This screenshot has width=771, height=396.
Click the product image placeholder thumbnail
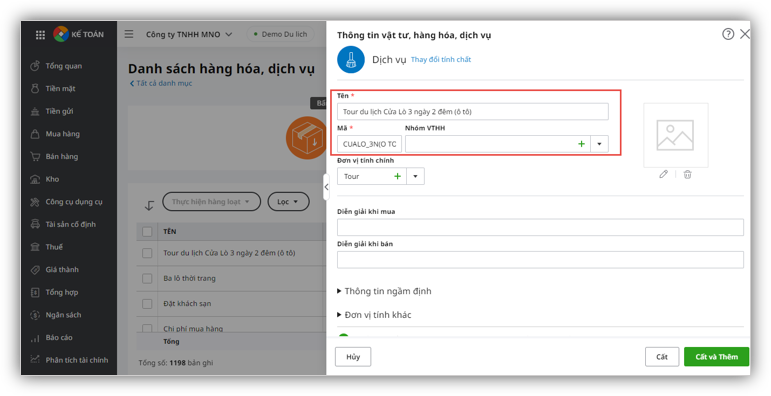(675, 135)
